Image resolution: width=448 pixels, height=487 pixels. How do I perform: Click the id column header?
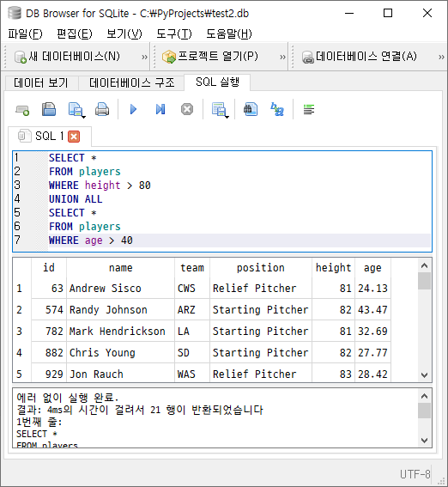[49, 267]
